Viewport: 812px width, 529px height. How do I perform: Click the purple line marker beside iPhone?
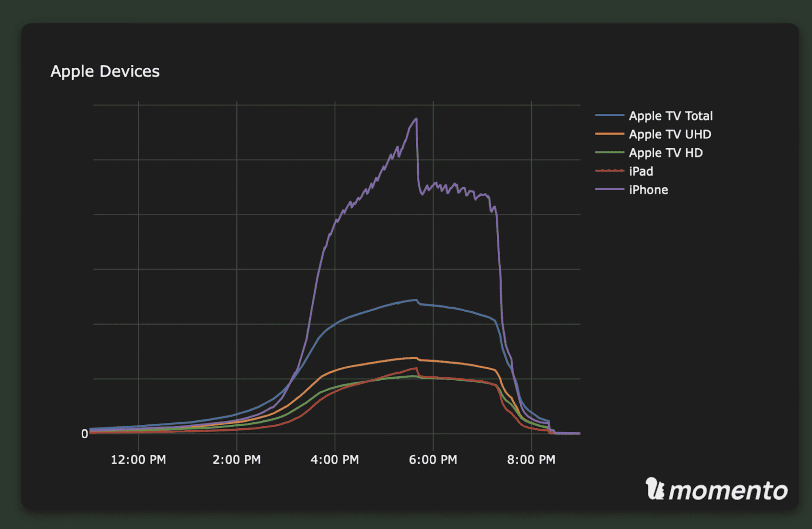609,190
